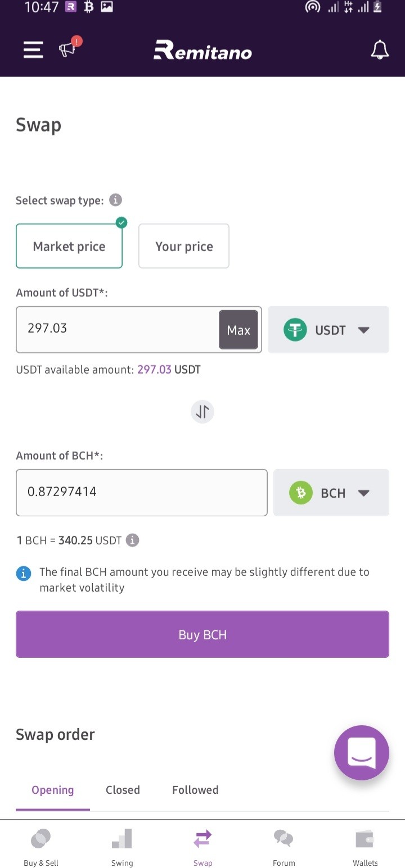Open the live chat support bubble

(362, 753)
